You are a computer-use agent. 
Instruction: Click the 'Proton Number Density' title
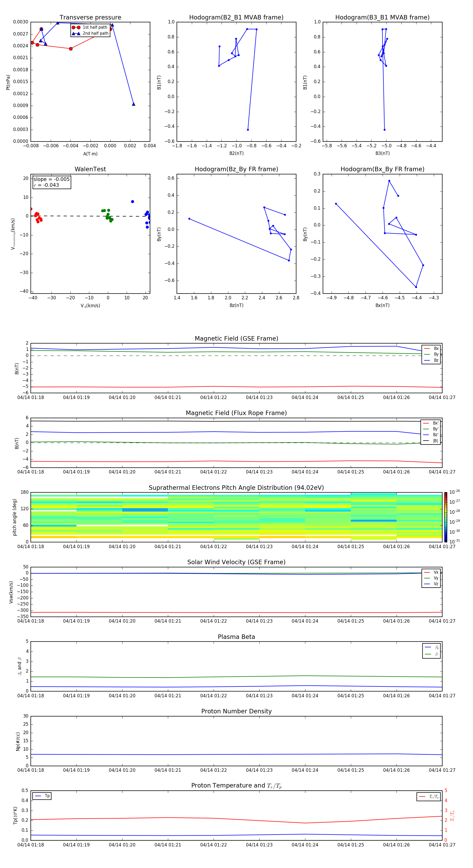(236, 711)
